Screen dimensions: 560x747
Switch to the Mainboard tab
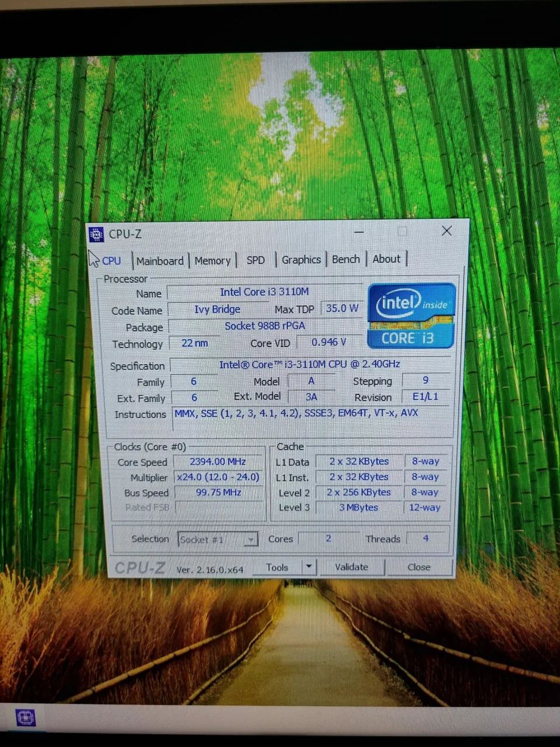(160, 261)
